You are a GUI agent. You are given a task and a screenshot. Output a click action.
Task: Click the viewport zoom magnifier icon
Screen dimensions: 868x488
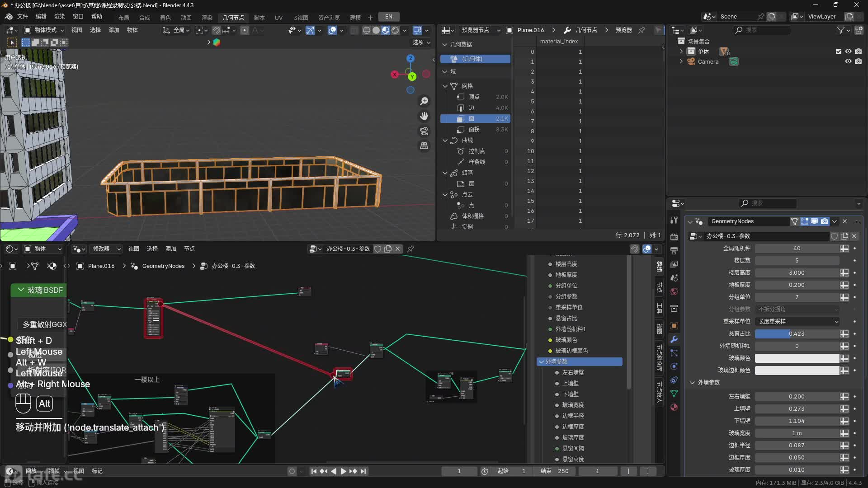424,101
